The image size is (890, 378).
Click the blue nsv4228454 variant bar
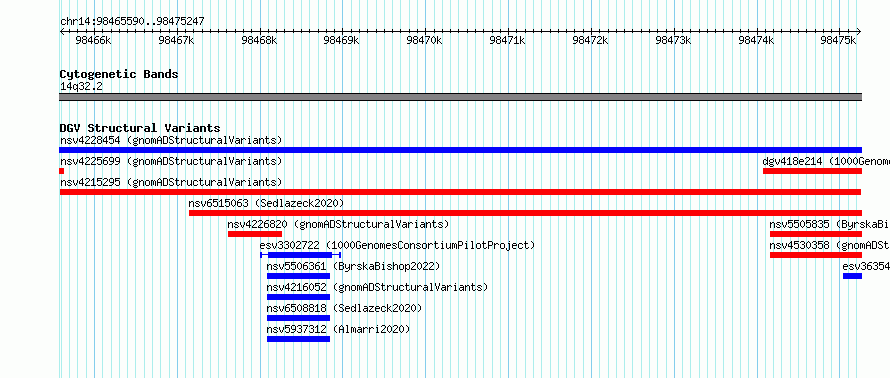[460, 150]
